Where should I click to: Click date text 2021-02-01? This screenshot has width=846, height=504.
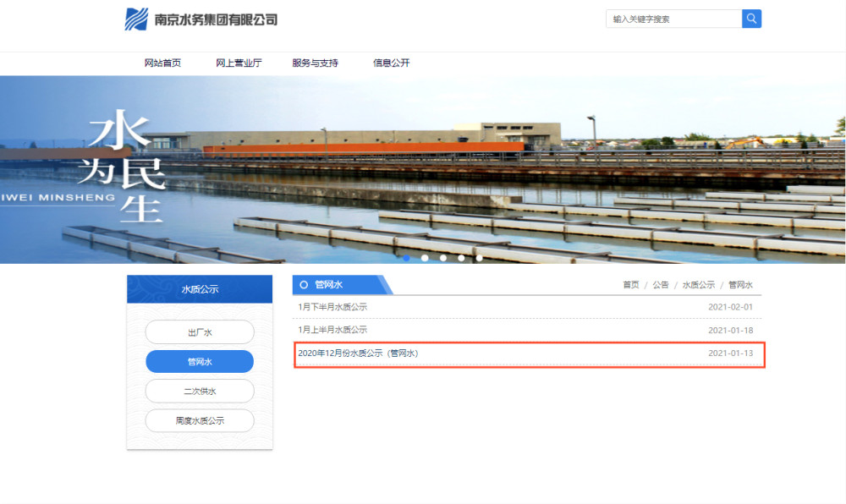(731, 307)
